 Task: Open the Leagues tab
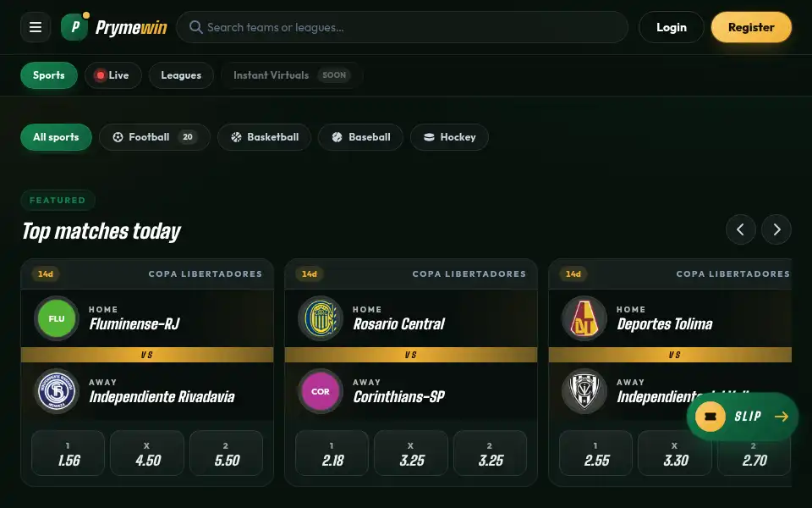(181, 75)
